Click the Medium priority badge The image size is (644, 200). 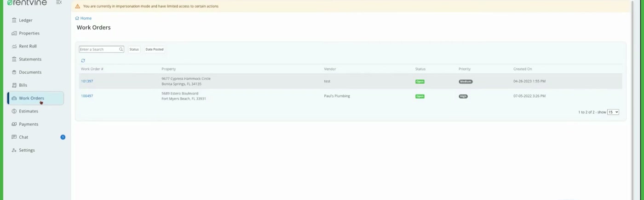pos(466,82)
